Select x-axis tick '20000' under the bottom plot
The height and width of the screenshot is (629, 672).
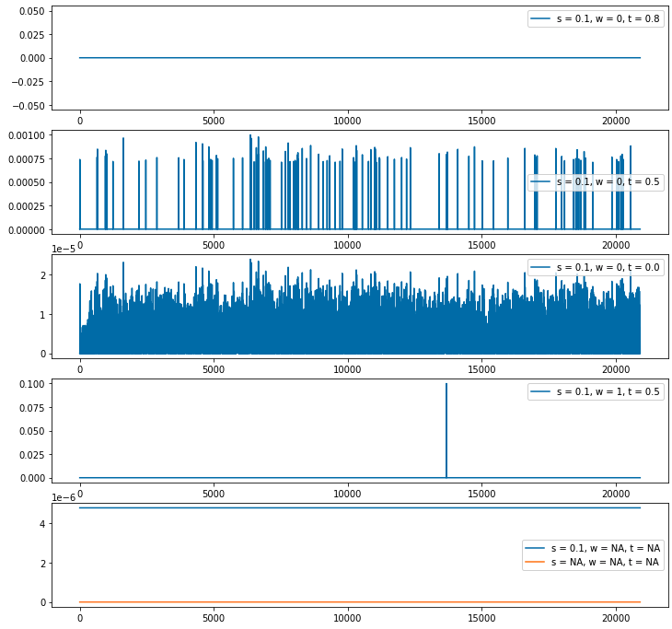[616, 618]
